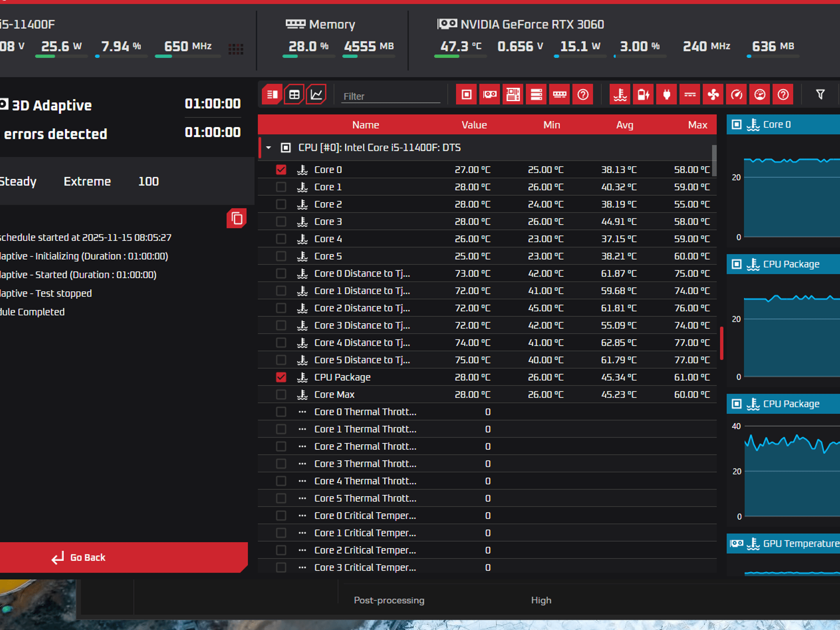This screenshot has height=630, width=840.
Task: Toggle the GPU sensor filter icon
Action: pos(490,95)
